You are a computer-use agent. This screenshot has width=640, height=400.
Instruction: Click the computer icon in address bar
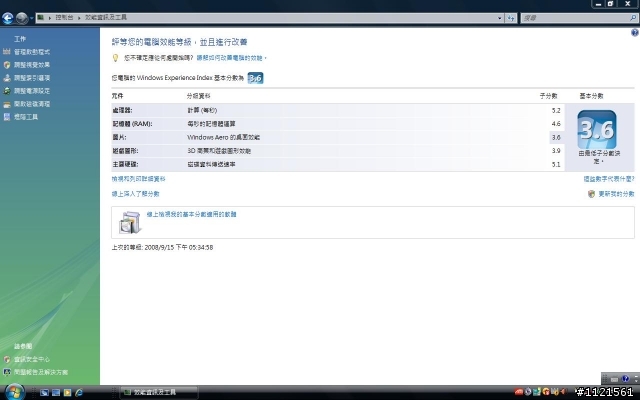(x=40, y=18)
